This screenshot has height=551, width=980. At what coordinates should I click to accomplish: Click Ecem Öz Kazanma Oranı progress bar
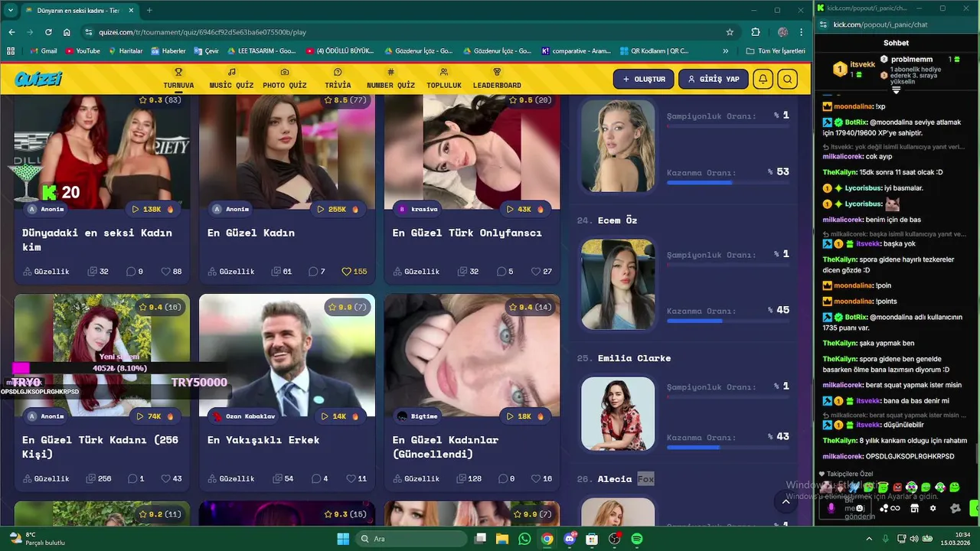(727, 321)
